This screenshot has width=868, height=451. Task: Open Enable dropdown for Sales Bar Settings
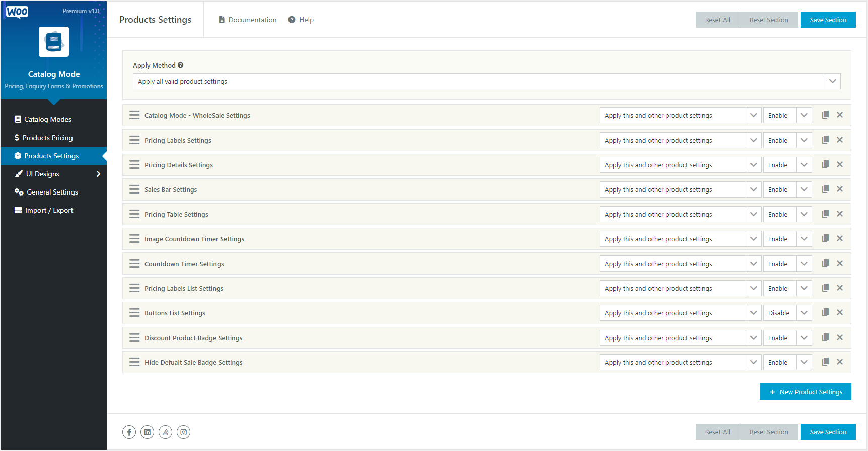click(x=787, y=189)
